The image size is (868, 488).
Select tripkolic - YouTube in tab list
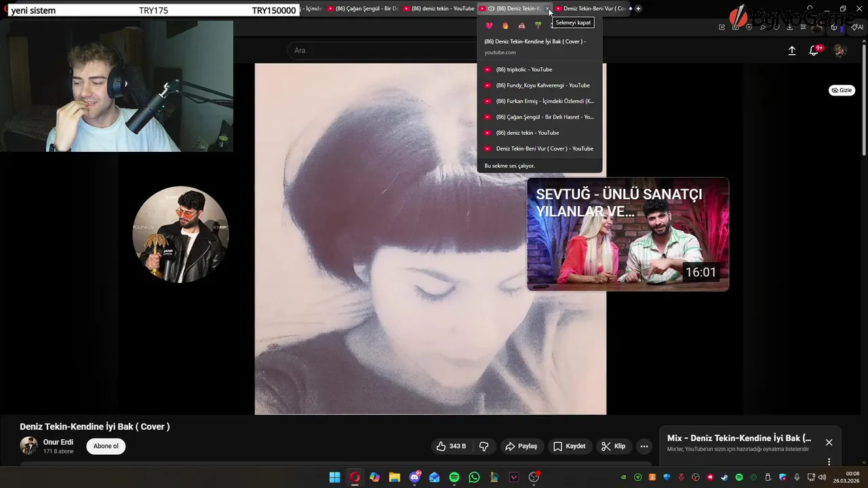click(x=540, y=69)
